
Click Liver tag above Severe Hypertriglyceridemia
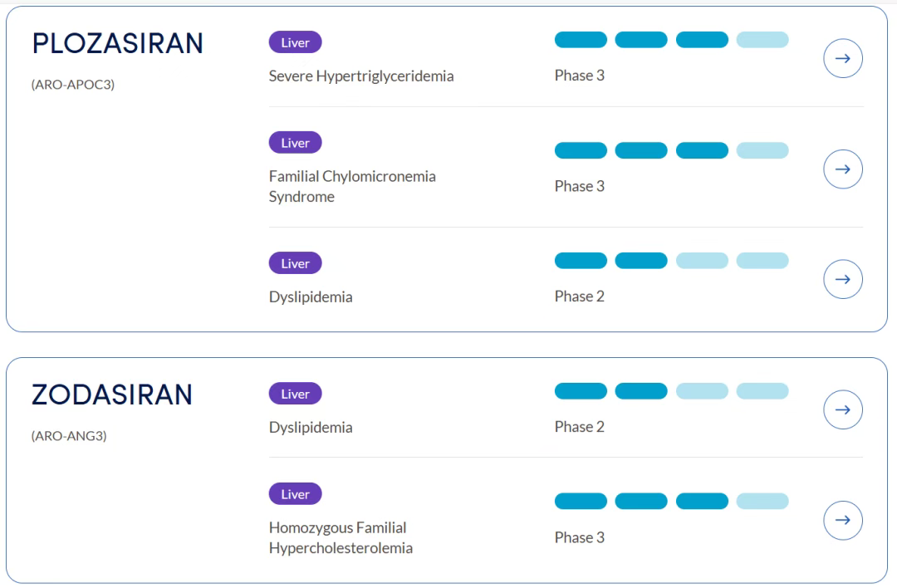click(x=295, y=42)
